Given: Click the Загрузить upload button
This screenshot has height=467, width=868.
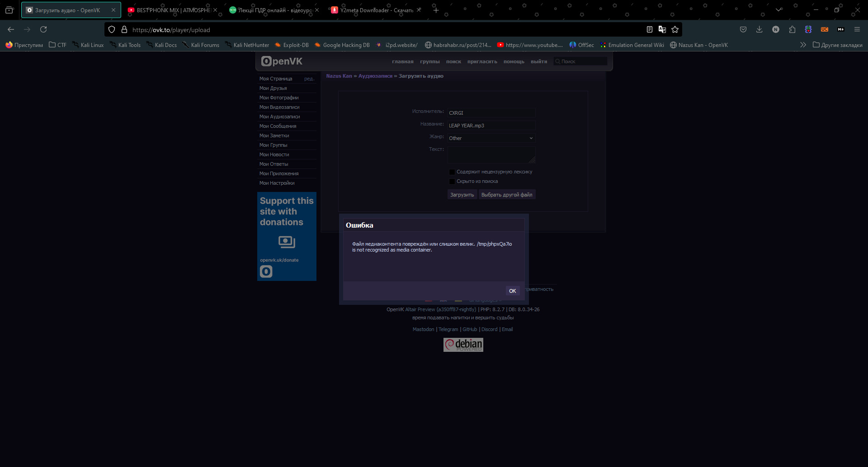Looking at the screenshot, I should (x=462, y=195).
